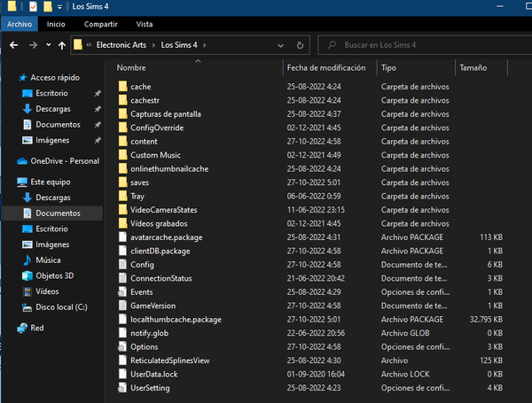Select the UserSetting file name
This screenshot has width=532, height=403.
(150, 388)
